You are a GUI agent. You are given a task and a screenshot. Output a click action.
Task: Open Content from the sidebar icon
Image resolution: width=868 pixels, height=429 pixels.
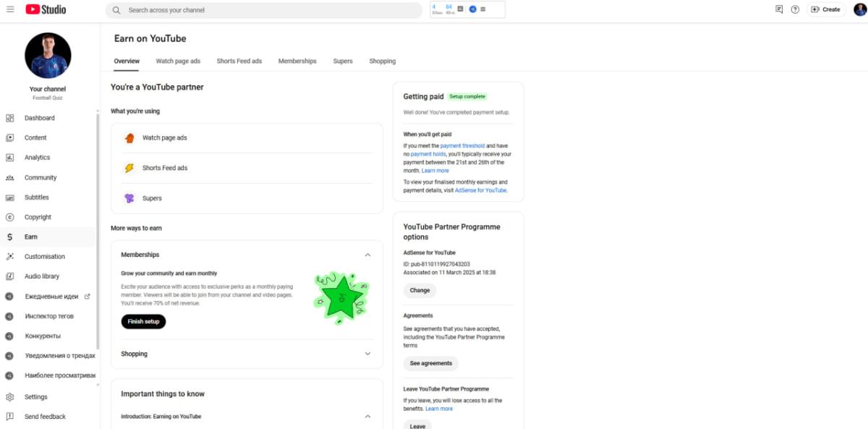click(x=10, y=137)
